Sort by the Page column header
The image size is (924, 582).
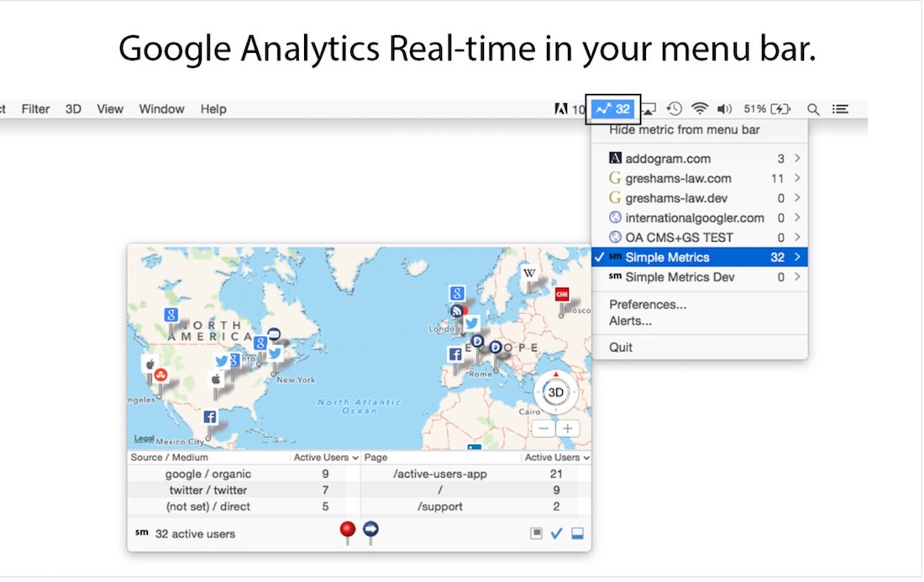pos(376,458)
